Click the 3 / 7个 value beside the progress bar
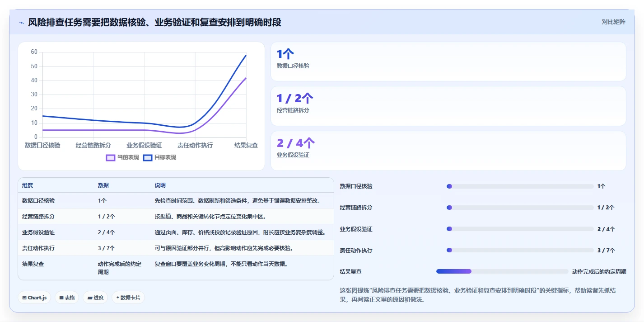Viewport: 644px width, 322px height. point(606,250)
